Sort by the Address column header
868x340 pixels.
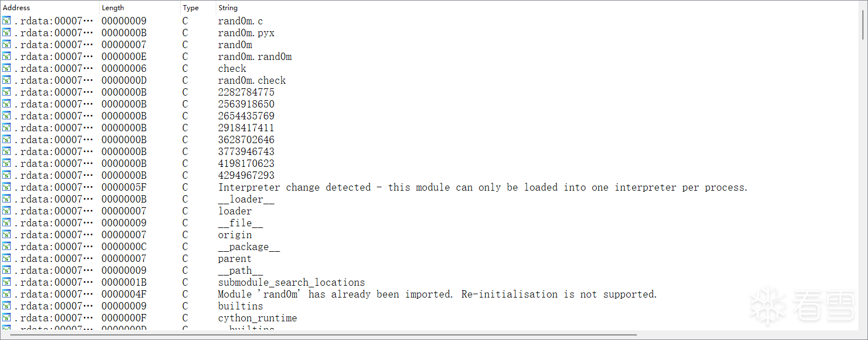click(17, 8)
